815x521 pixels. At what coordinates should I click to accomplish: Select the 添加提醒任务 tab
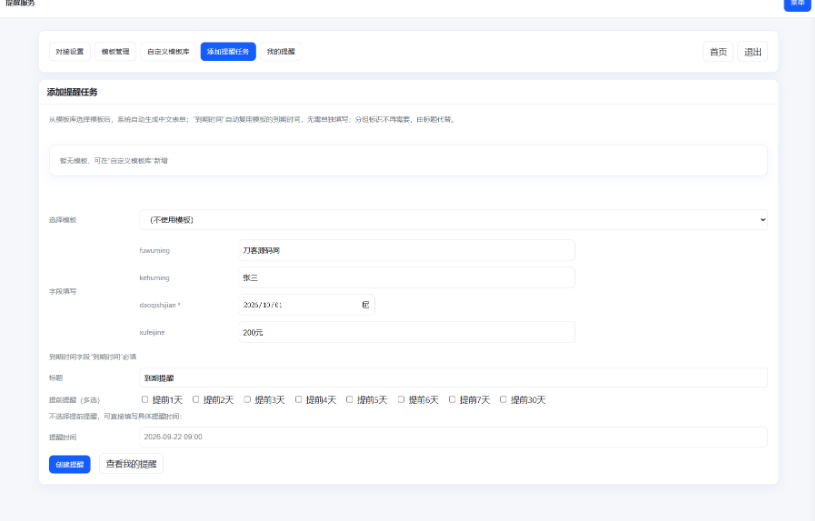[x=228, y=51]
